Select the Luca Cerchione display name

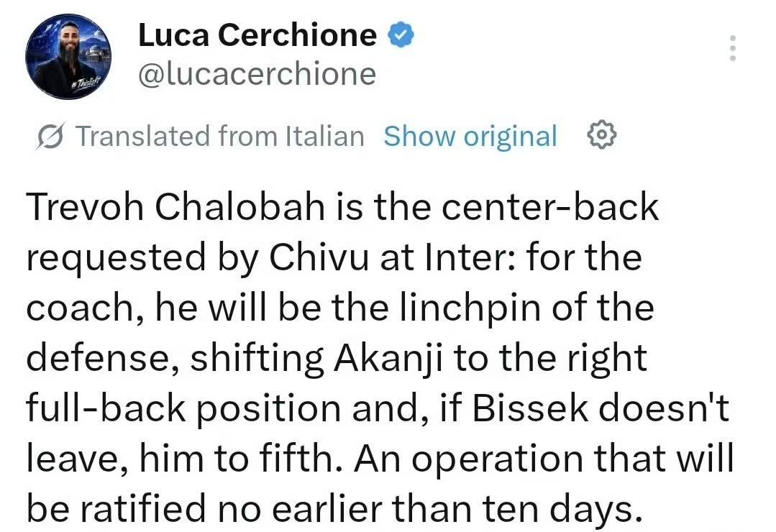tap(257, 35)
